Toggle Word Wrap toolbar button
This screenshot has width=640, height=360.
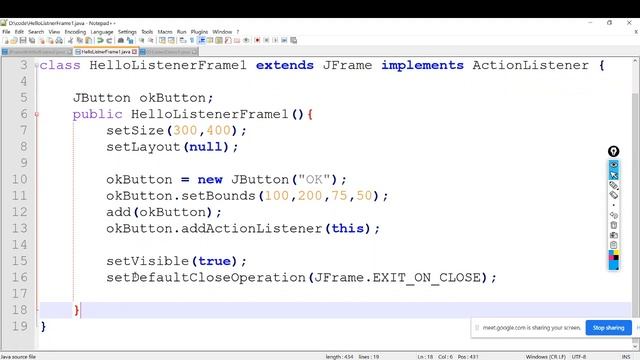point(182,40)
